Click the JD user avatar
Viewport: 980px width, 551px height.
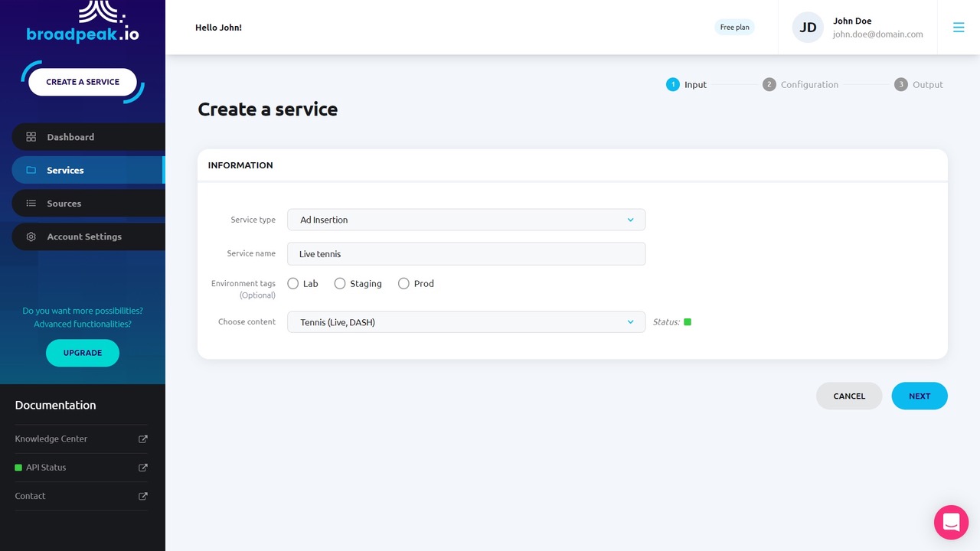coord(808,28)
